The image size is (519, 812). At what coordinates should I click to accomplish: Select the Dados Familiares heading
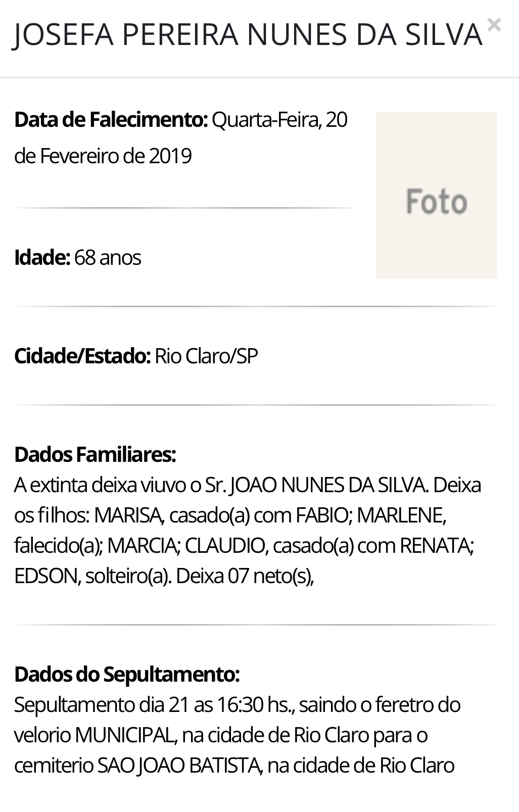95,454
